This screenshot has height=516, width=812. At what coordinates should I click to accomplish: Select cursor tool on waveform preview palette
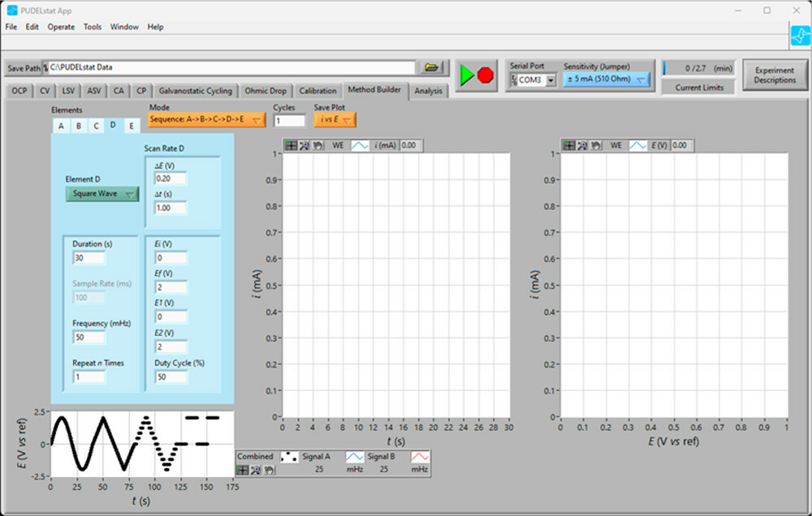pyautogui.click(x=242, y=470)
